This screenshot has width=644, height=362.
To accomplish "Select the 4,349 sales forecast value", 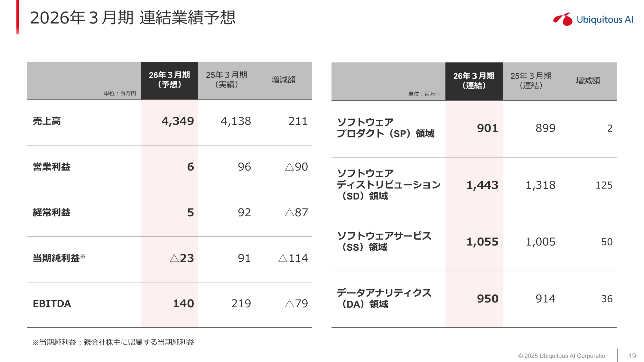I will click(x=178, y=121).
